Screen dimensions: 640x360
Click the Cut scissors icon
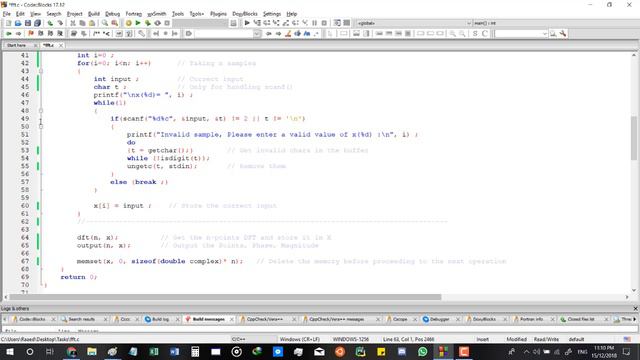[73, 23]
